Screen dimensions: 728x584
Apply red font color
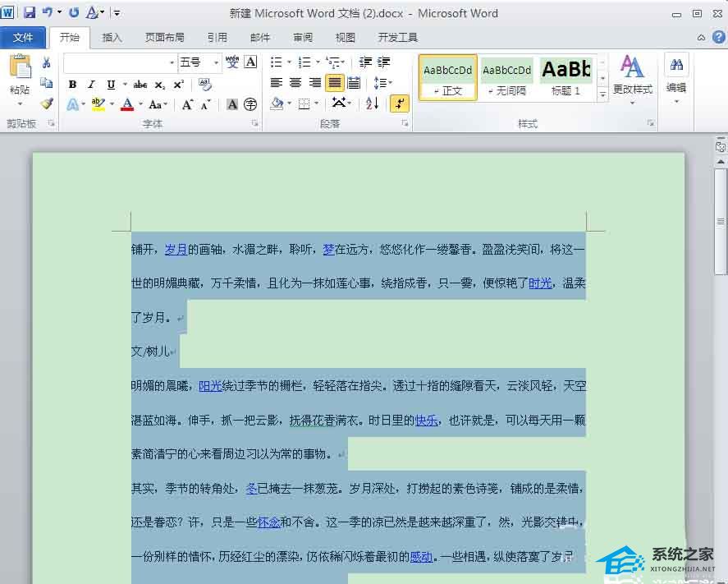pyautogui.click(x=126, y=104)
